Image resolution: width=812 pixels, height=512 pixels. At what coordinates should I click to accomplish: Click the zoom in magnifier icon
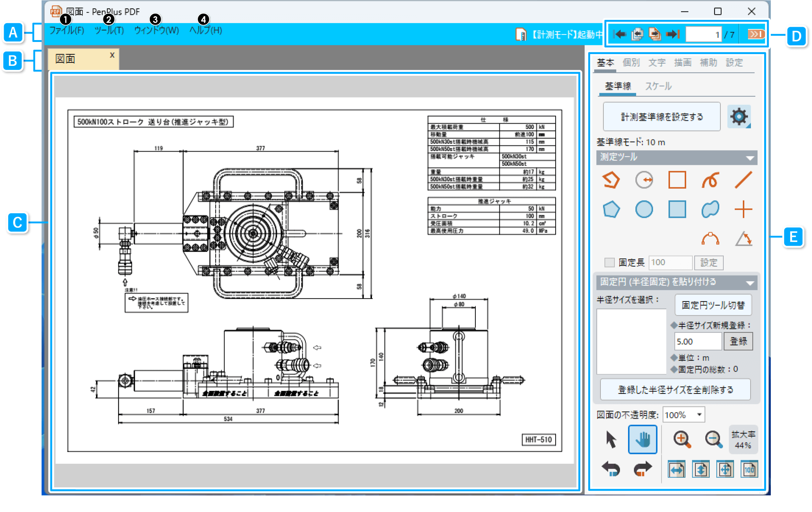682,439
